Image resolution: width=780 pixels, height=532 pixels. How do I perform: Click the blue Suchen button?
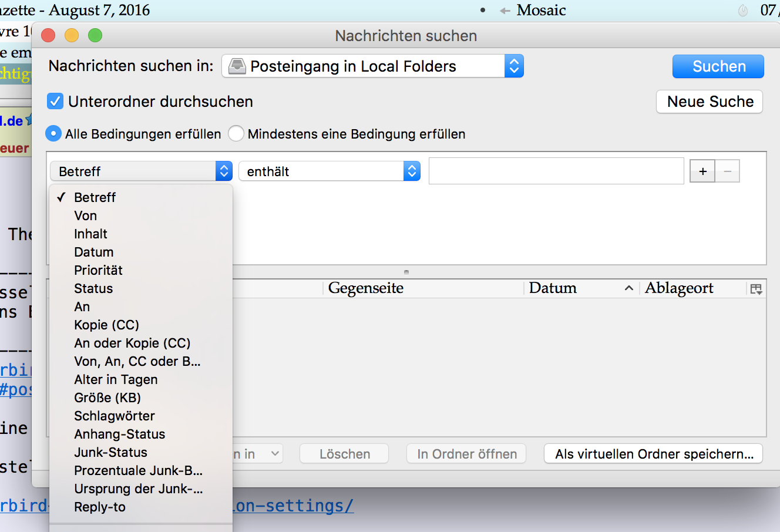point(718,66)
